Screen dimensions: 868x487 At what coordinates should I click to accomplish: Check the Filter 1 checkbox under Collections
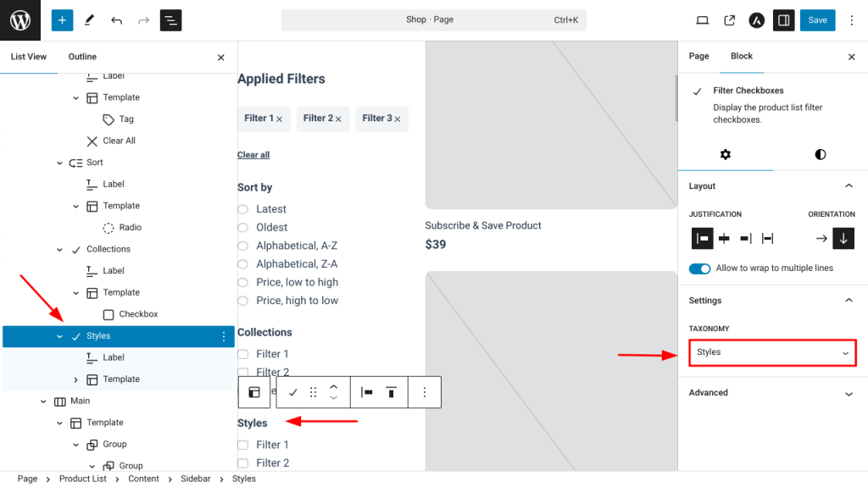243,354
